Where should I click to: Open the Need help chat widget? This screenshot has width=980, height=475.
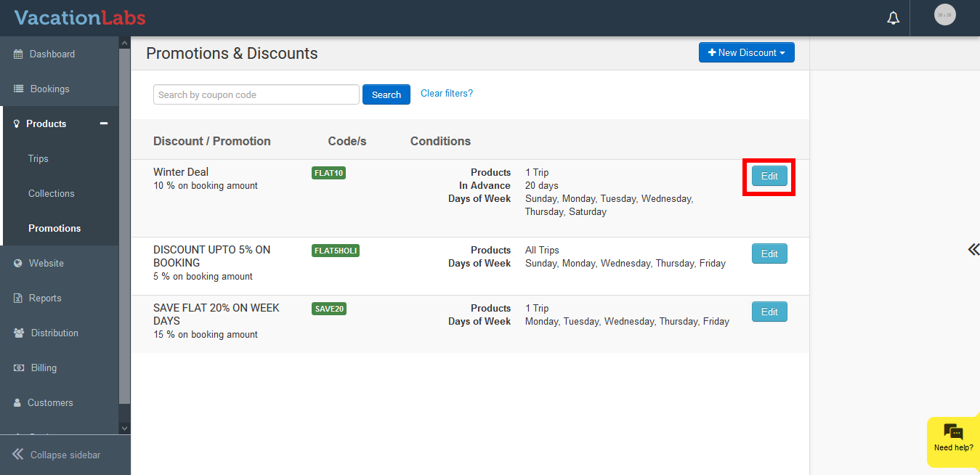click(953, 438)
